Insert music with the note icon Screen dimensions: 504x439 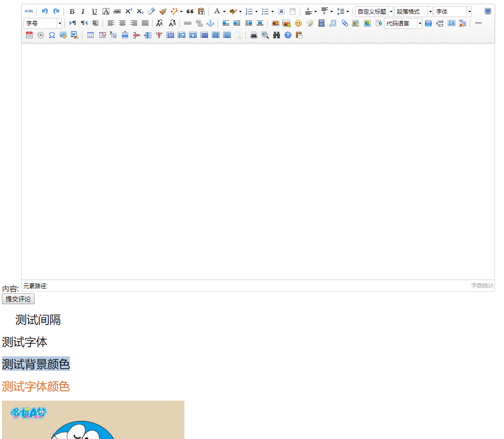pos(333,23)
